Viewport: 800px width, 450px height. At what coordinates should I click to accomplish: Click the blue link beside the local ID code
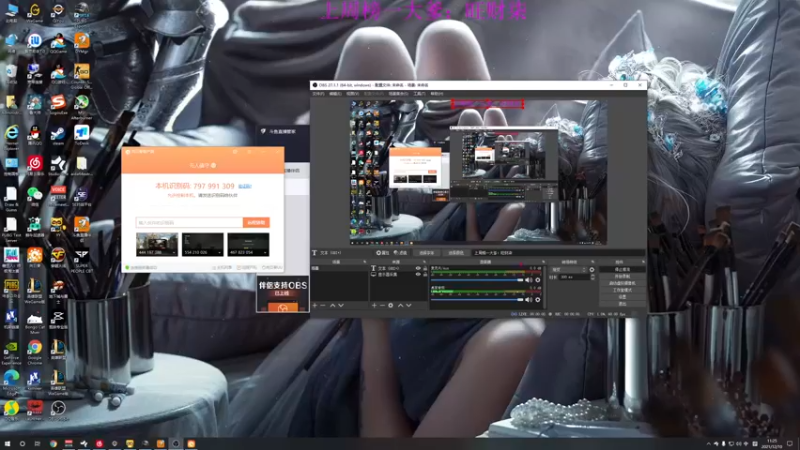(x=245, y=187)
